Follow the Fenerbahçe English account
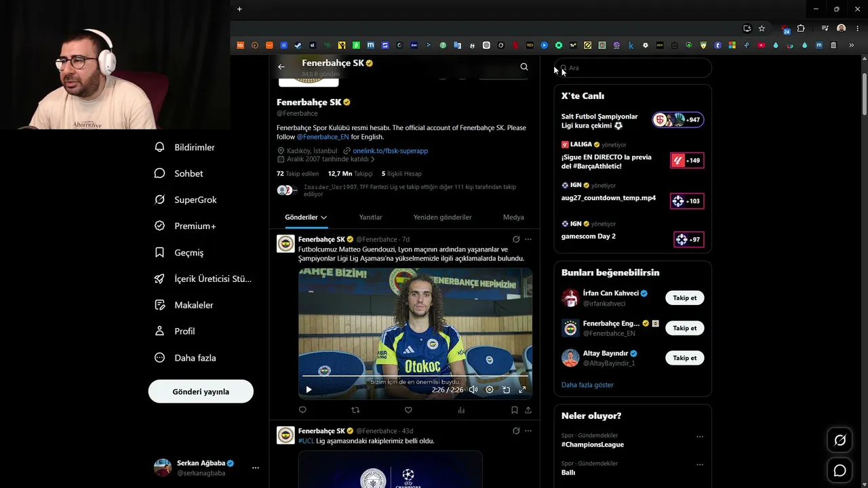The width and height of the screenshot is (868, 488). [x=685, y=328]
